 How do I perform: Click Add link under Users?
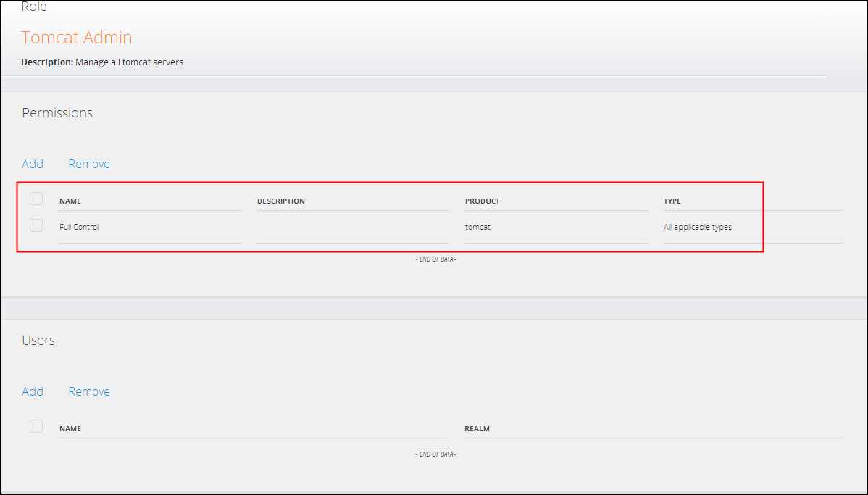point(33,391)
